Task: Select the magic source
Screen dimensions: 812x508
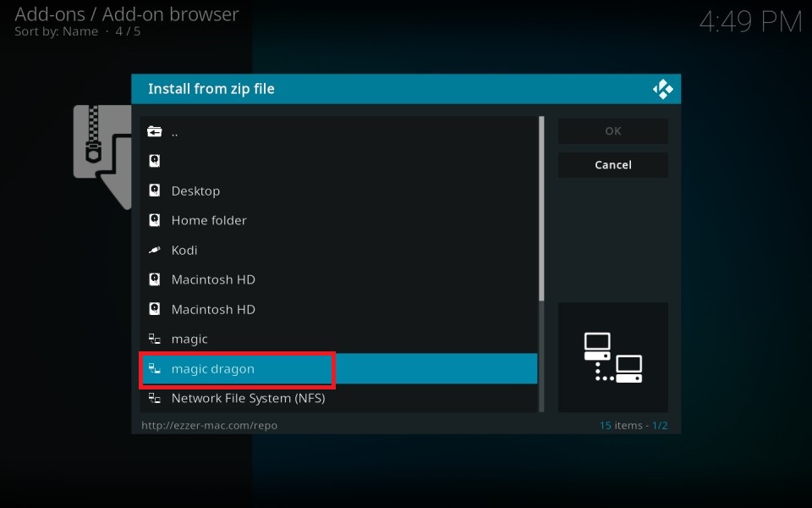Action: click(x=338, y=339)
